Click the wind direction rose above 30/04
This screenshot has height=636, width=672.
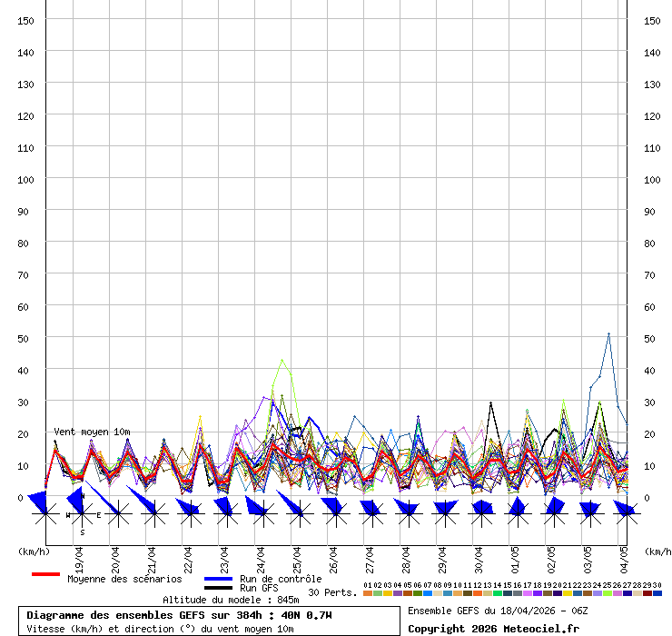coord(480,514)
